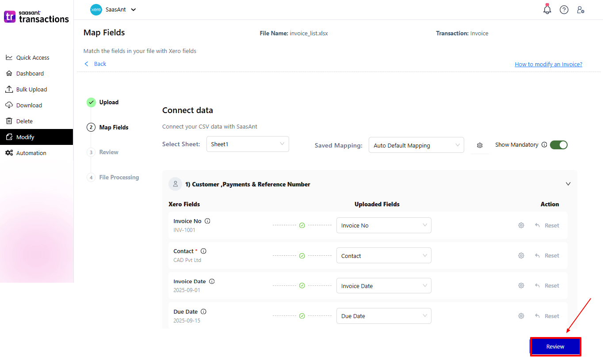Click the saved mapping settings gear icon
This screenshot has height=364, width=603.
tap(480, 145)
